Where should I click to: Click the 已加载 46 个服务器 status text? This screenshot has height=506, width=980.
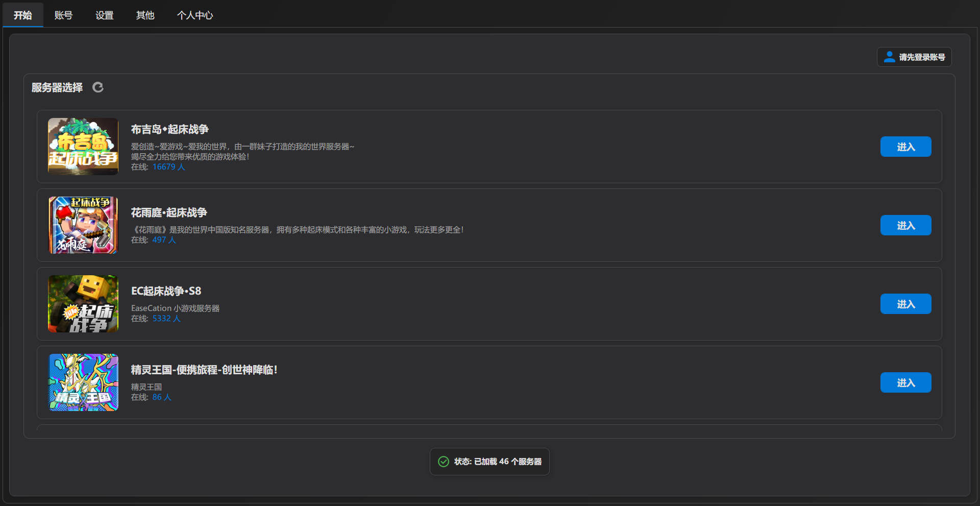(498, 462)
